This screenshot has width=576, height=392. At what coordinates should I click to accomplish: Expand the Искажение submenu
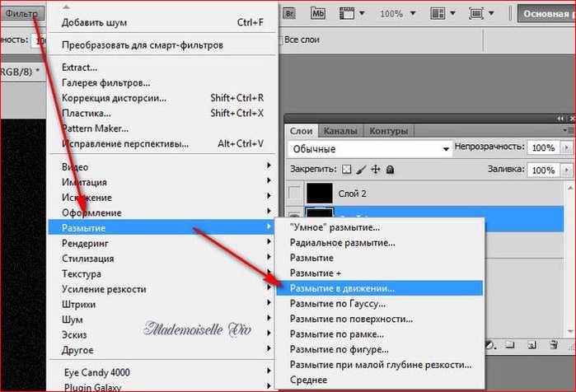coord(162,198)
